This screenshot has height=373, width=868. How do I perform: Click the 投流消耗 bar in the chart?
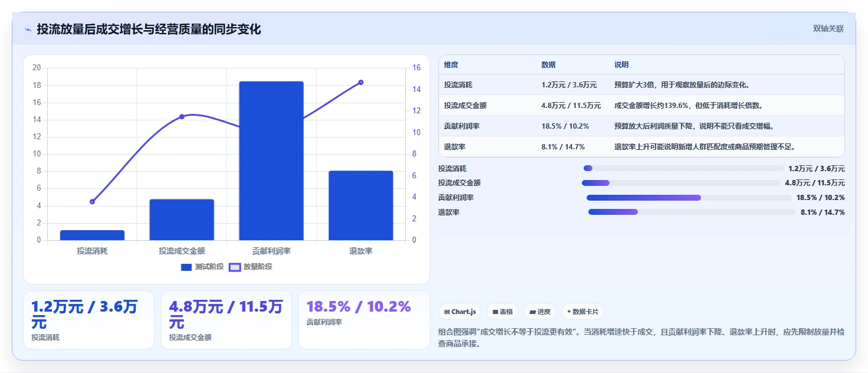[92, 235]
